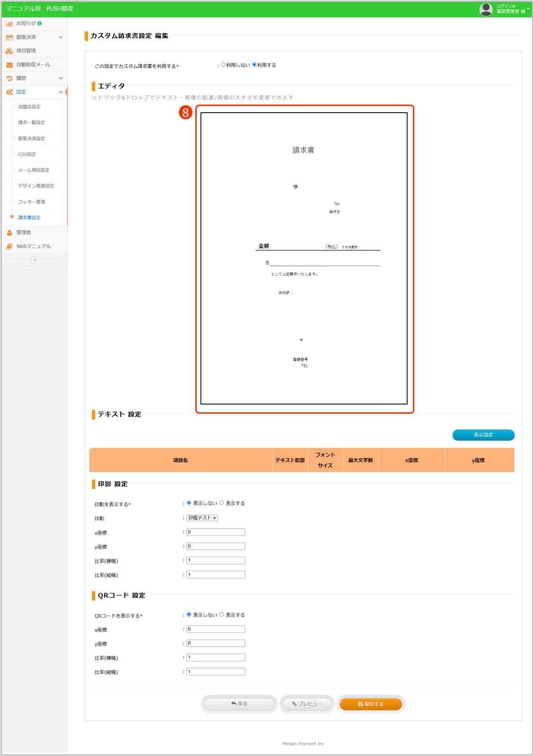Image resolution: width=534 pixels, height=756 pixels.
Task: Expand the 都度決済 menu chevron
Action: [61, 37]
